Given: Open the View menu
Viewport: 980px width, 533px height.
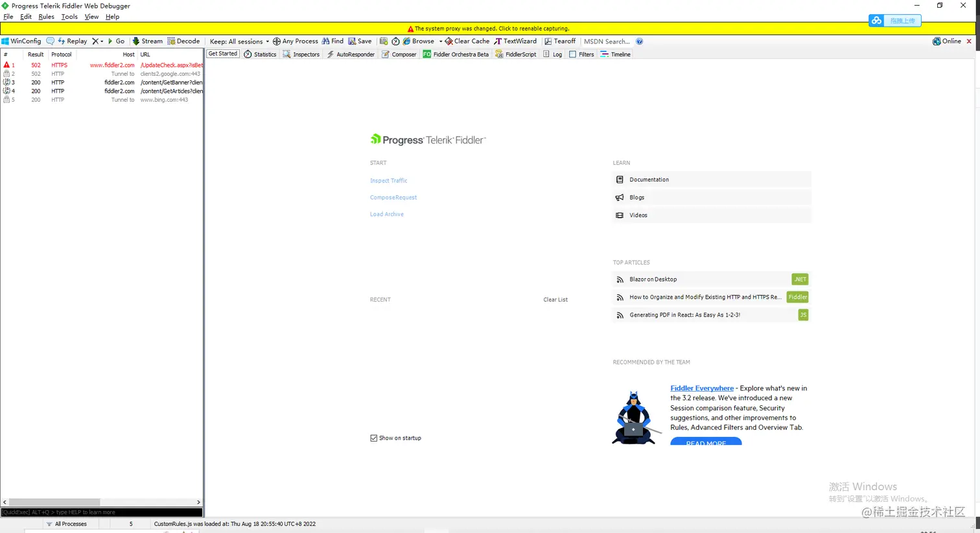Looking at the screenshot, I should point(92,17).
